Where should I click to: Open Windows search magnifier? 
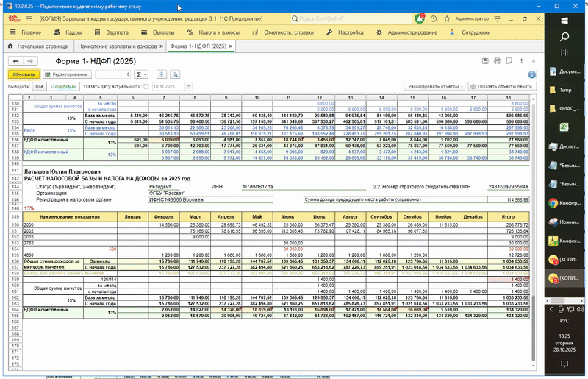pos(564,37)
